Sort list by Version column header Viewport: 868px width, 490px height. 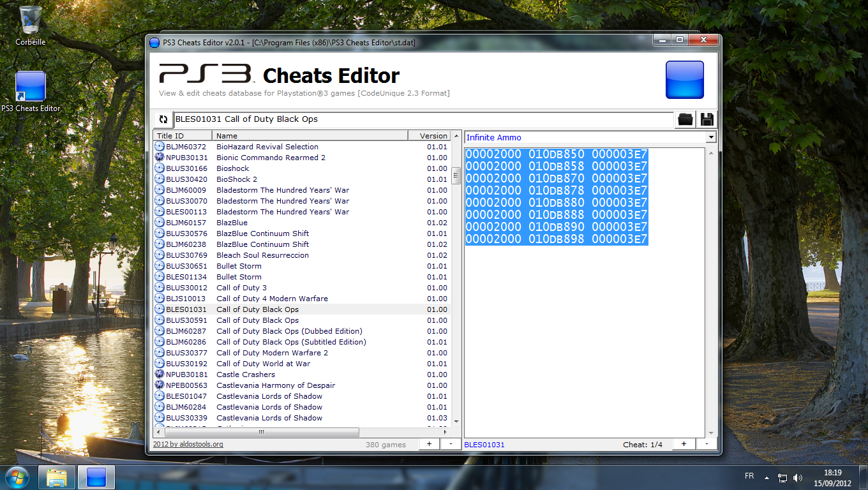click(430, 136)
